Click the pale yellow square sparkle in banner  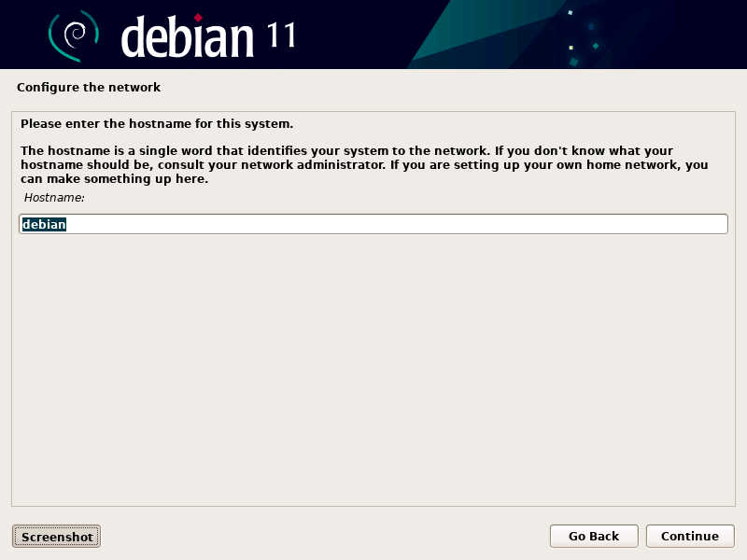(571, 48)
